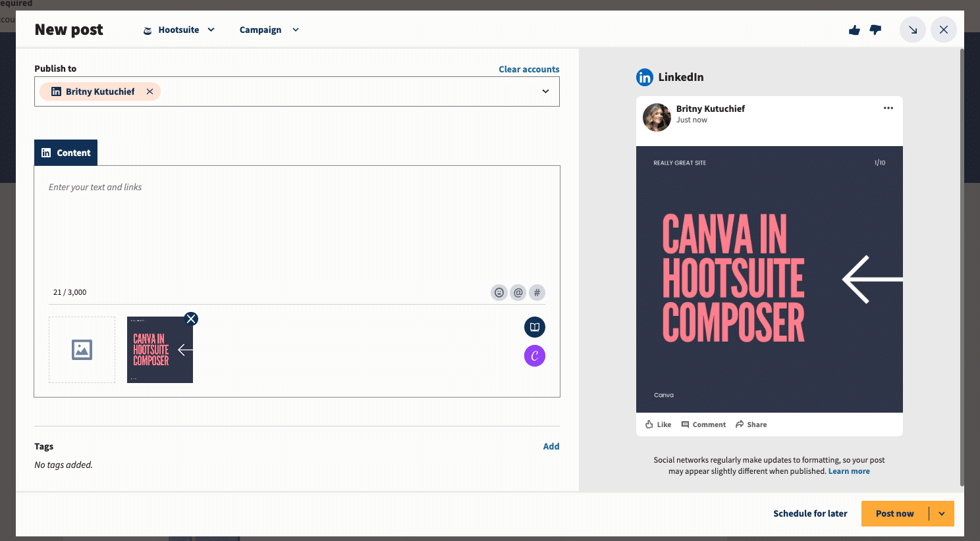Open the emoji picker

499,292
